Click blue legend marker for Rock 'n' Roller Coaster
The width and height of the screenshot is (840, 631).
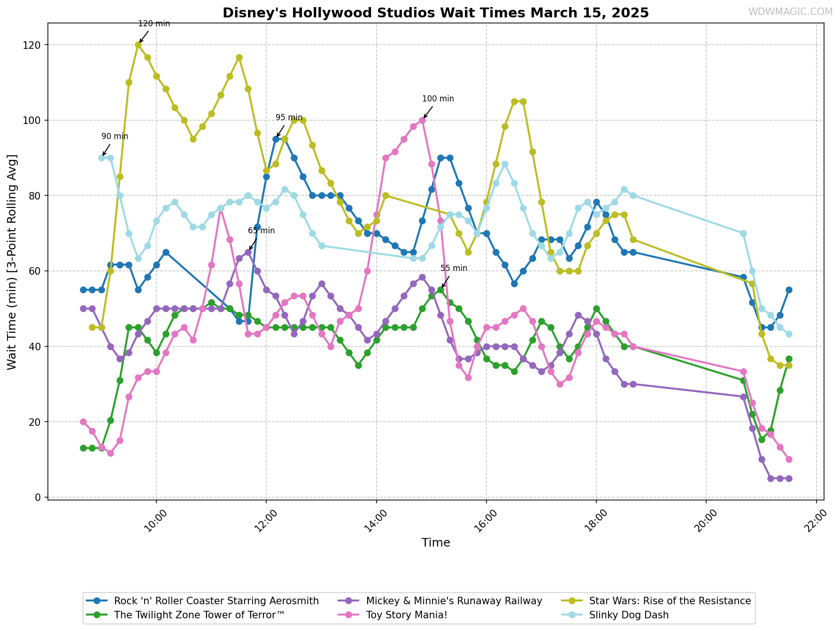pyautogui.click(x=97, y=601)
